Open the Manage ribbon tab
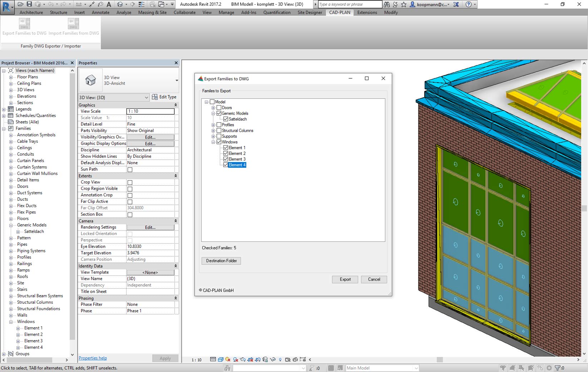The width and height of the screenshot is (588, 372). (226, 13)
